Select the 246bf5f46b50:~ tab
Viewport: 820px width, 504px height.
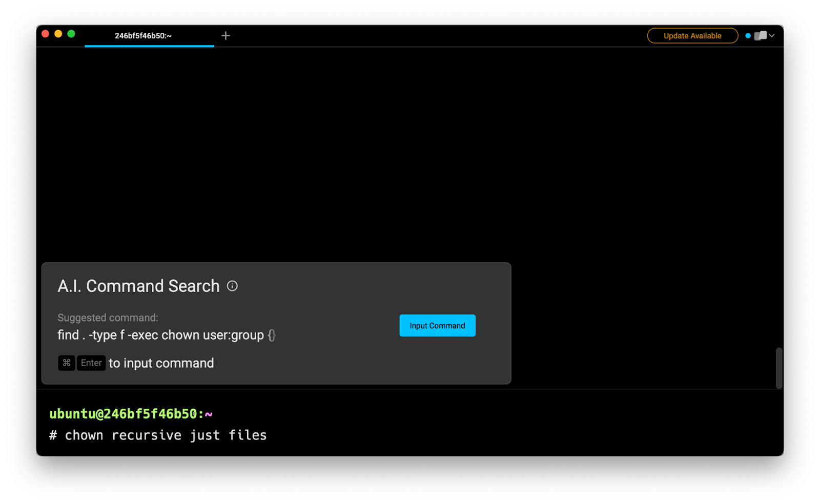[143, 36]
